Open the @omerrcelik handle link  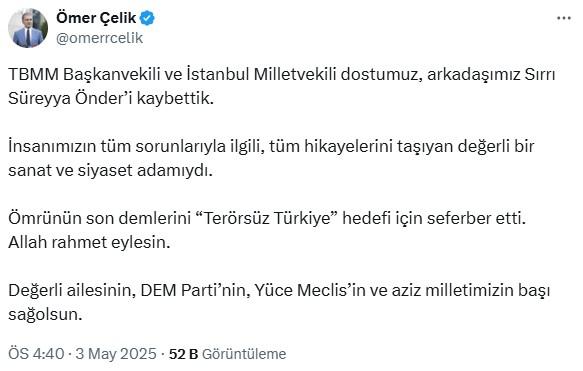click(x=99, y=38)
